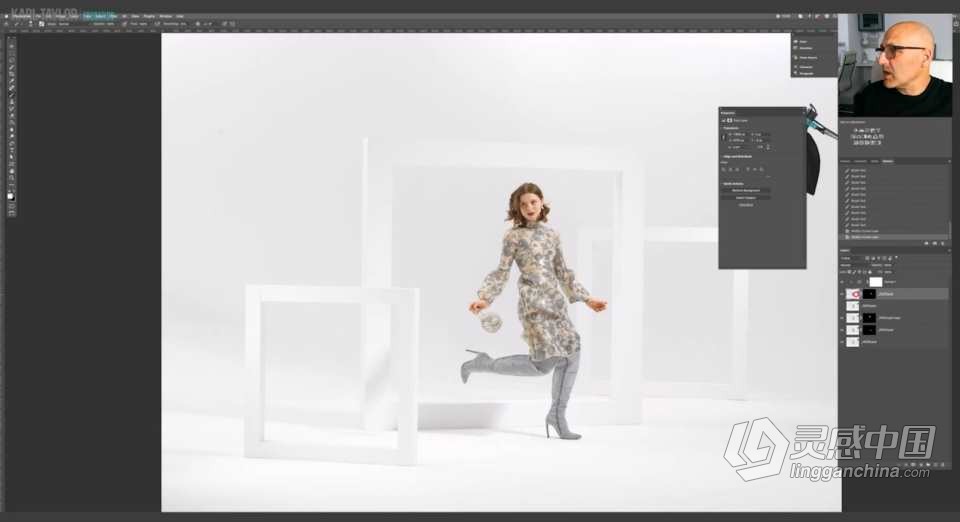960x522 pixels.
Task: Select the black mask thumbnail of the selected layer
Action: tap(869, 295)
